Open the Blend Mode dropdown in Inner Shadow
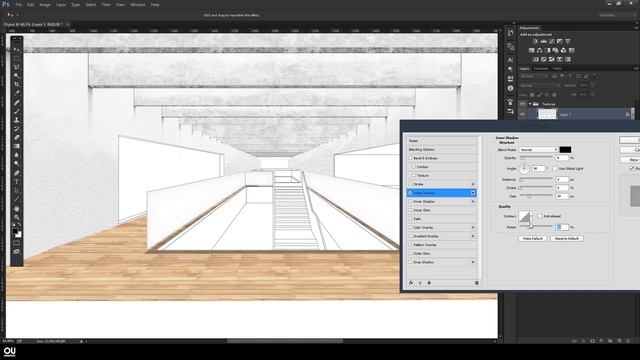This screenshot has width=640, height=360. tap(538, 150)
